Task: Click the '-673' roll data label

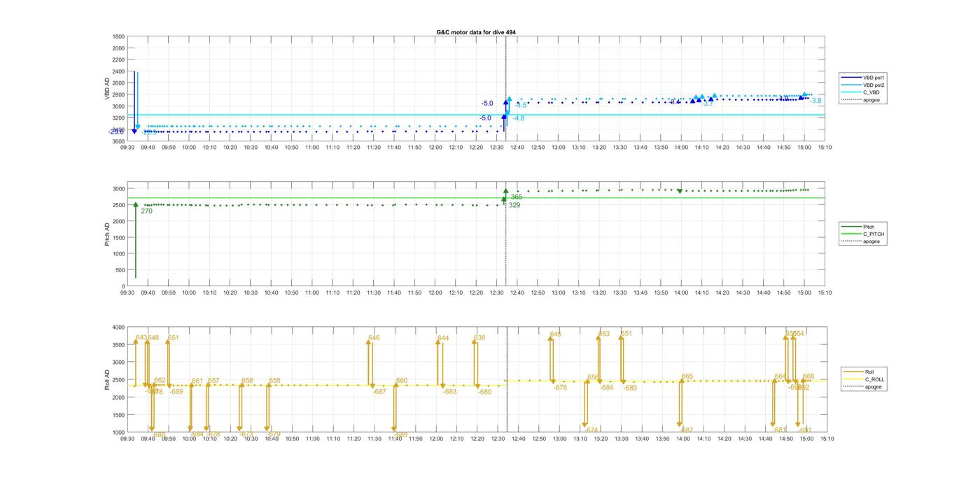Action: (x=246, y=435)
